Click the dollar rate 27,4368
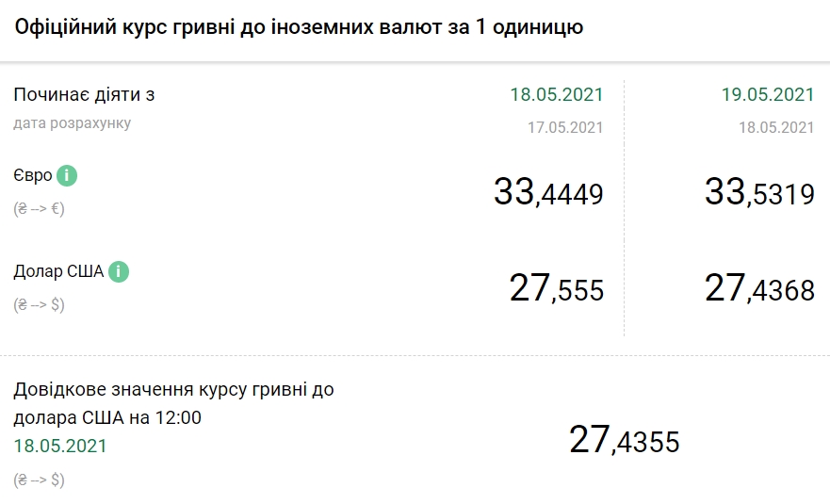The height and width of the screenshot is (504, 830). coord(759,289)
